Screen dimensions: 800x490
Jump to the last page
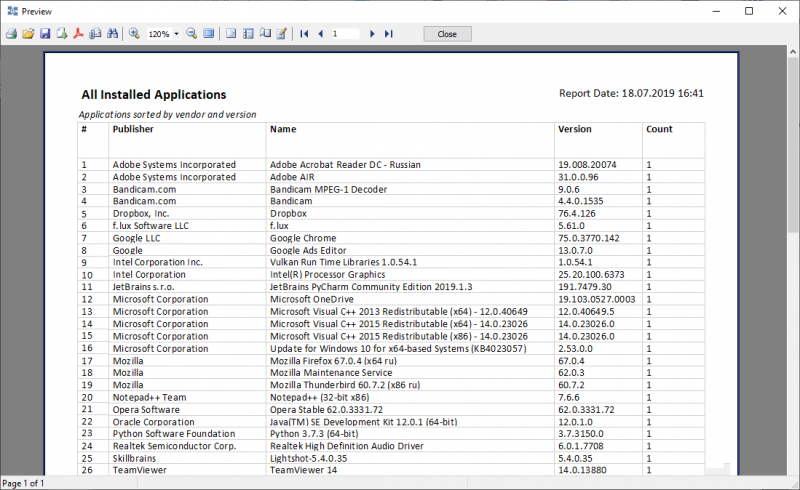tap(389, 34)
